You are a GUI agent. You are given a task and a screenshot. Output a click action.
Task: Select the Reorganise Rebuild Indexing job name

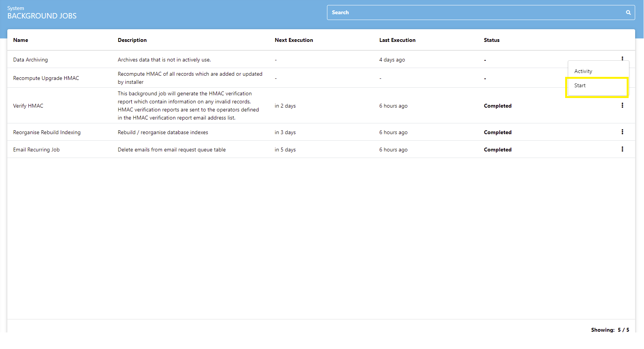coord(47,132)
